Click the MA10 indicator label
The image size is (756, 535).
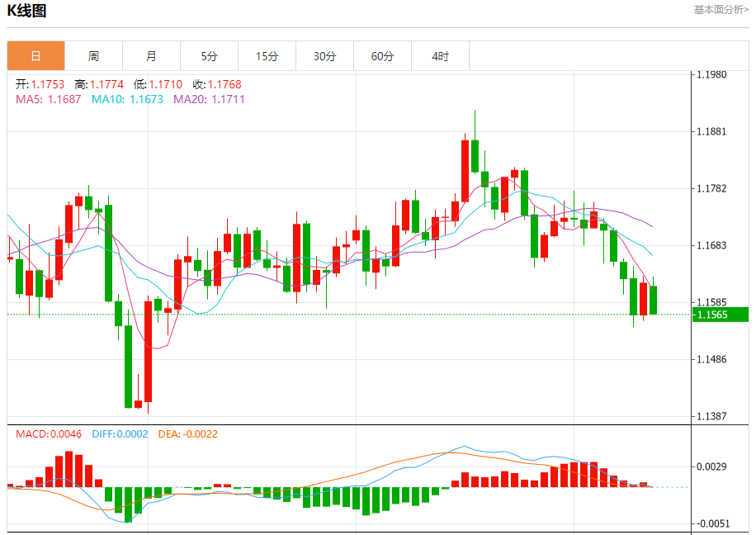pyautogui.click(x=127, y=99)
